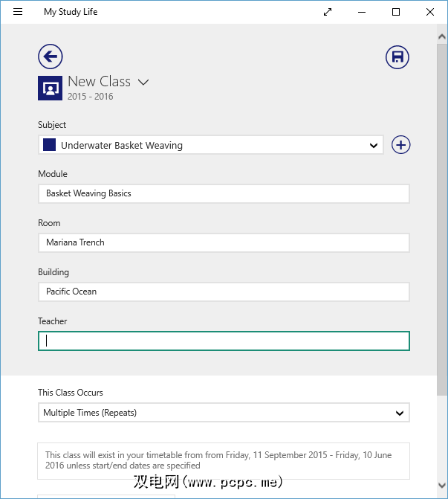Viewport: 448px width, 499px height.
Task: Focus the Building field with Pacific Ocean
Action: pyautogui.click(x=223, y=292)
